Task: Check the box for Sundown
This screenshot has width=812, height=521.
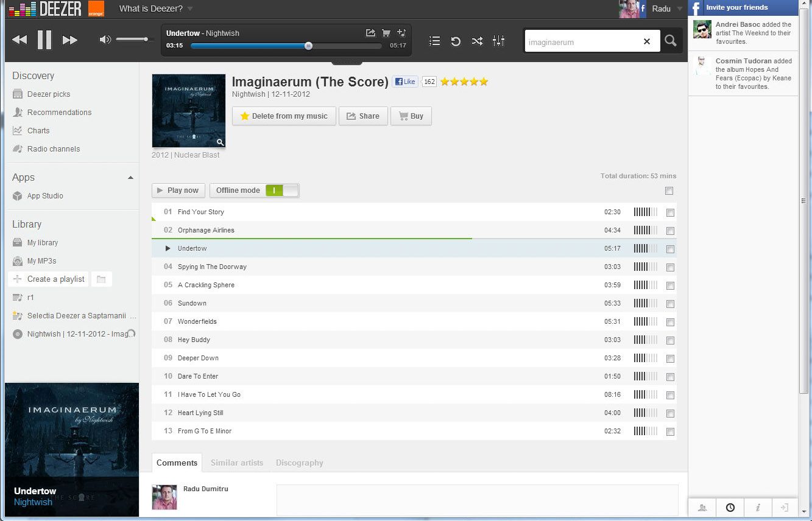Action: tap(671, 304)
